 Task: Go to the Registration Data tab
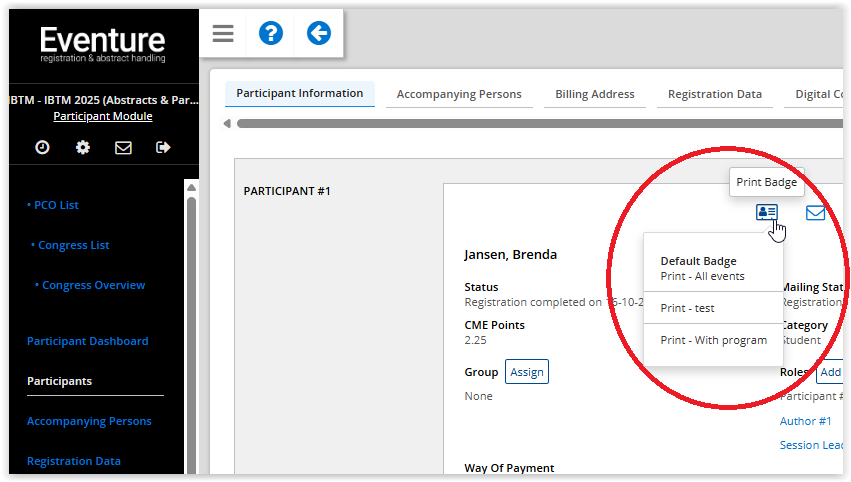point(714,94)
